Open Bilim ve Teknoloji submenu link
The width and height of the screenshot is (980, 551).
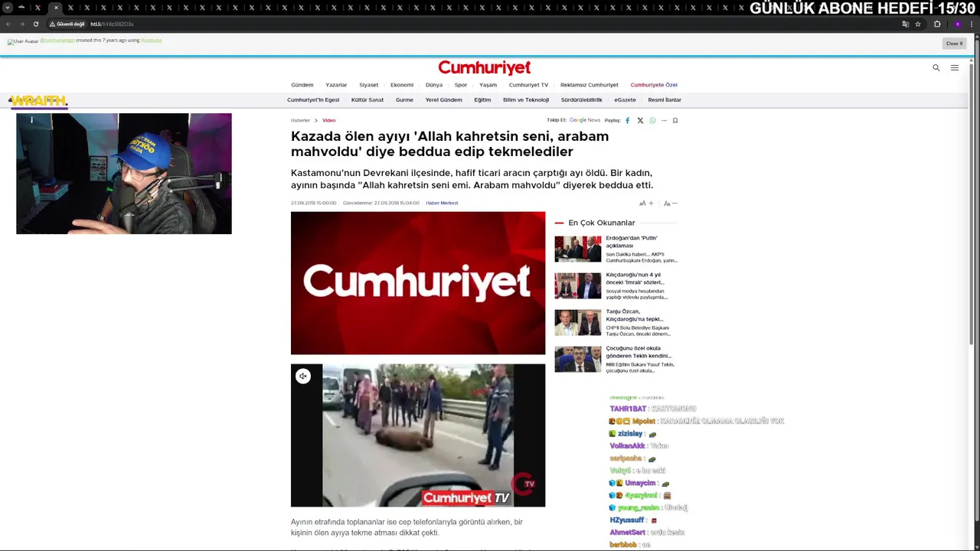coord(526,100)
